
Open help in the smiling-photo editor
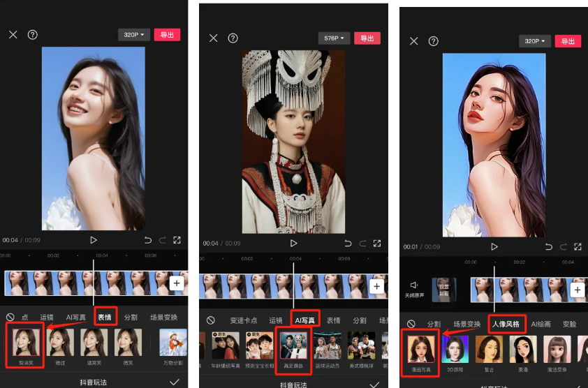click(x=33, y=35)
